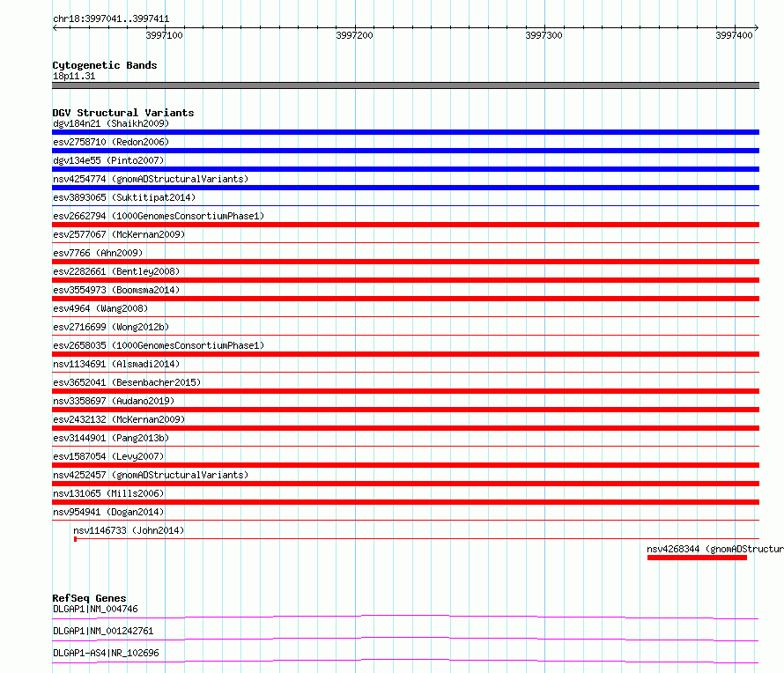Click ruler position 3997300
The height and width of the screenshot is (673, 784).
[544, 35]
